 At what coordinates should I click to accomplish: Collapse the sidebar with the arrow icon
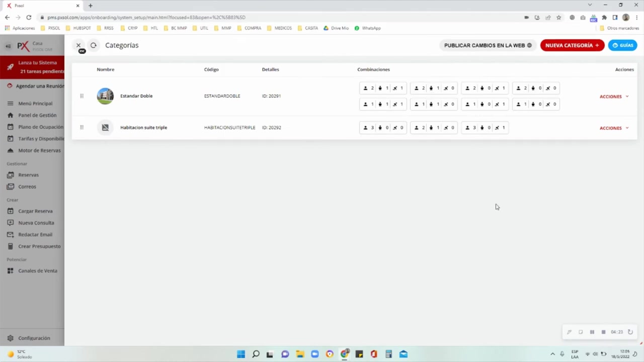(x=8, y=46)
